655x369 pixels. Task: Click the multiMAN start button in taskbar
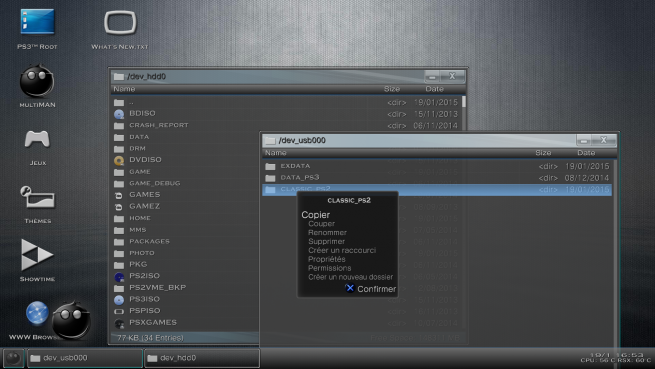click(x=13, y=358)
